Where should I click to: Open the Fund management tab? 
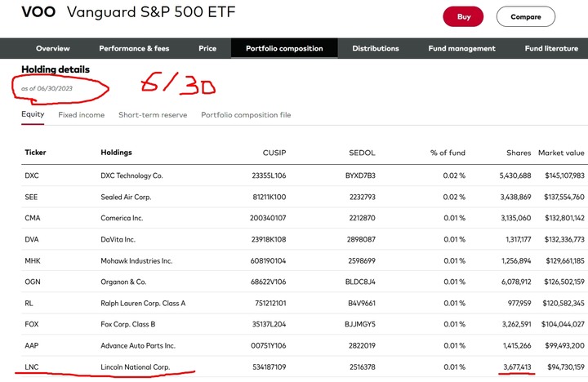461,48
